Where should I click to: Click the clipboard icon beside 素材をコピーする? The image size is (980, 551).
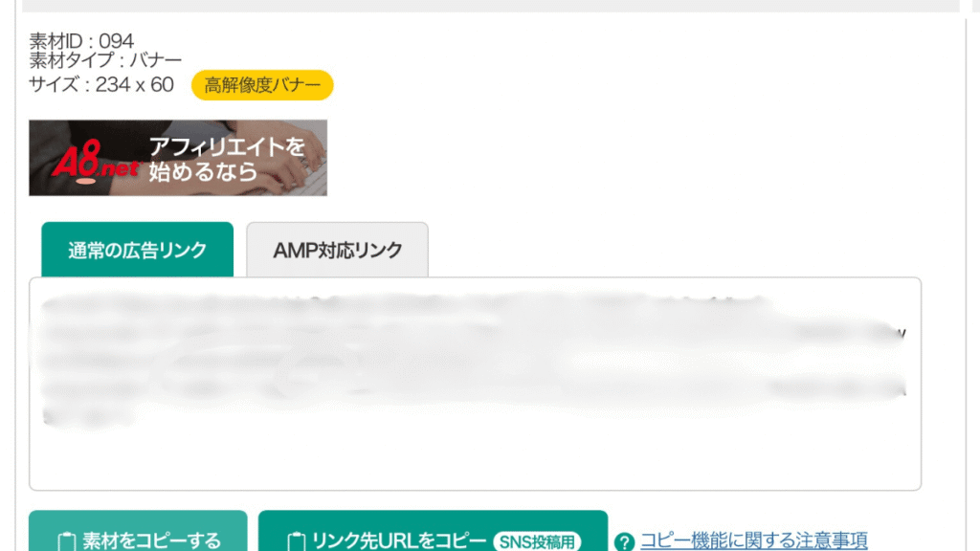pos(67,541)
